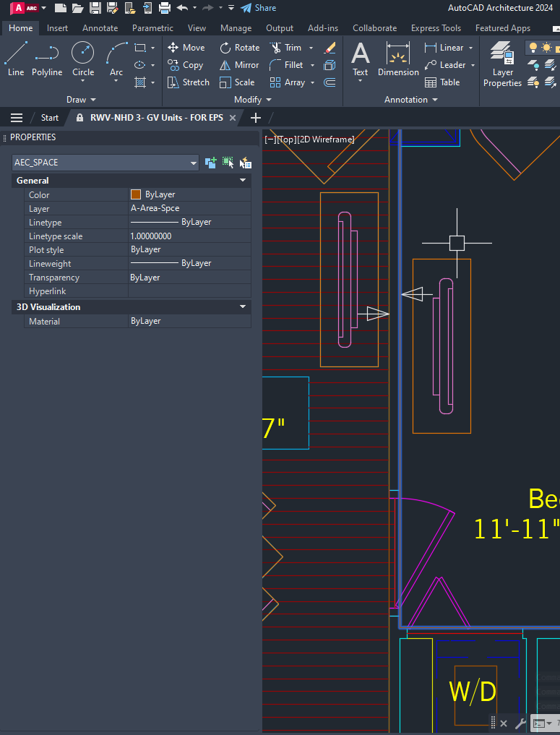Select the Trim tool

click(x=286, y=48)
